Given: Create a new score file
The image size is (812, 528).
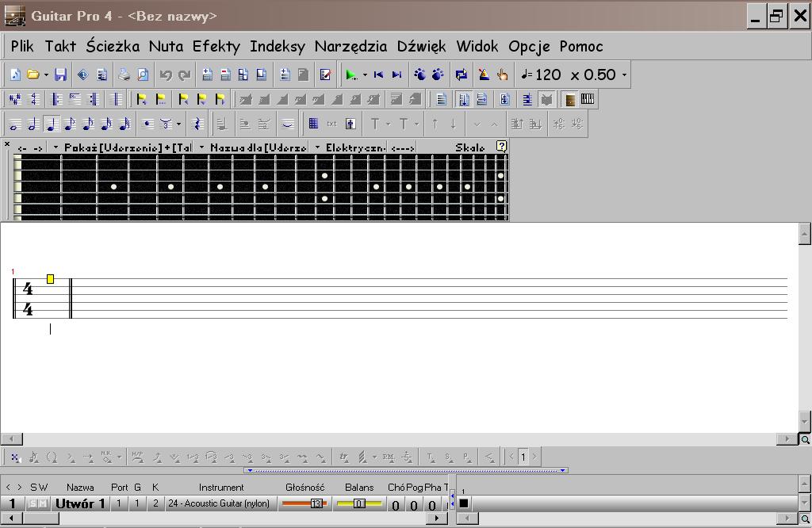Looking at the screenshot, I should pos(15,75).
